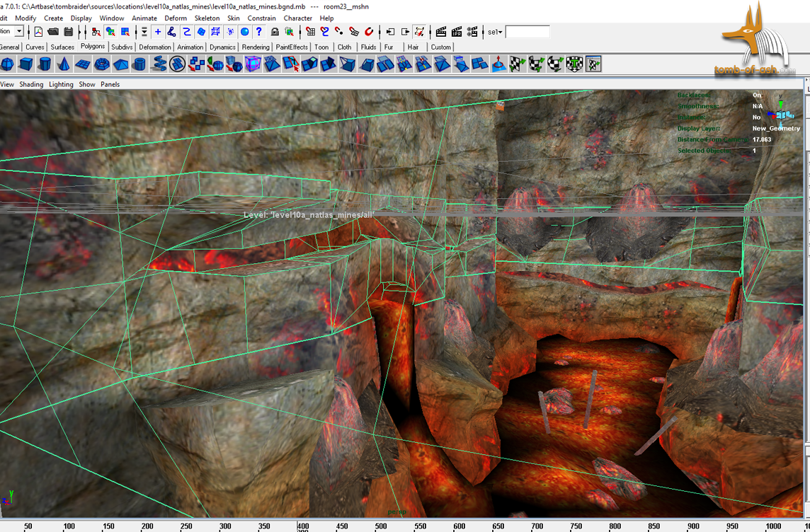Click the New Scene icon

(x=38, y=32)
